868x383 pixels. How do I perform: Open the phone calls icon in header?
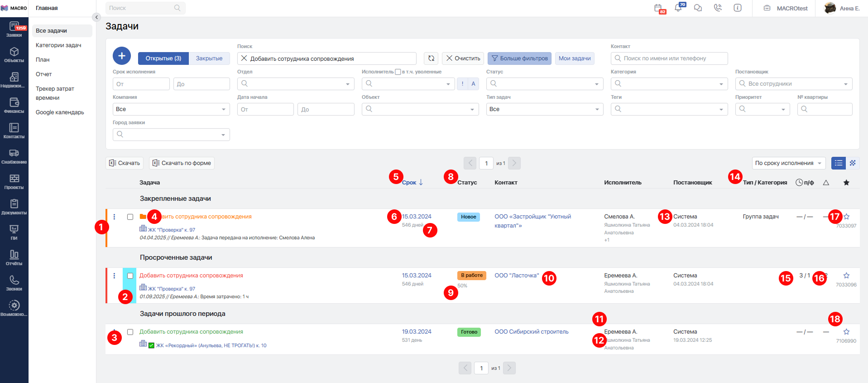click(x=718, y=8)
